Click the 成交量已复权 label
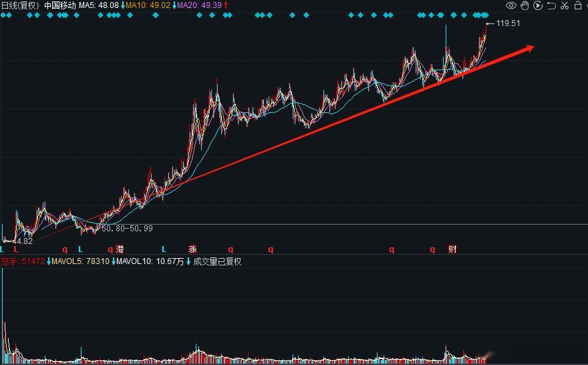588x365 pixels. [x=217, y=261]
